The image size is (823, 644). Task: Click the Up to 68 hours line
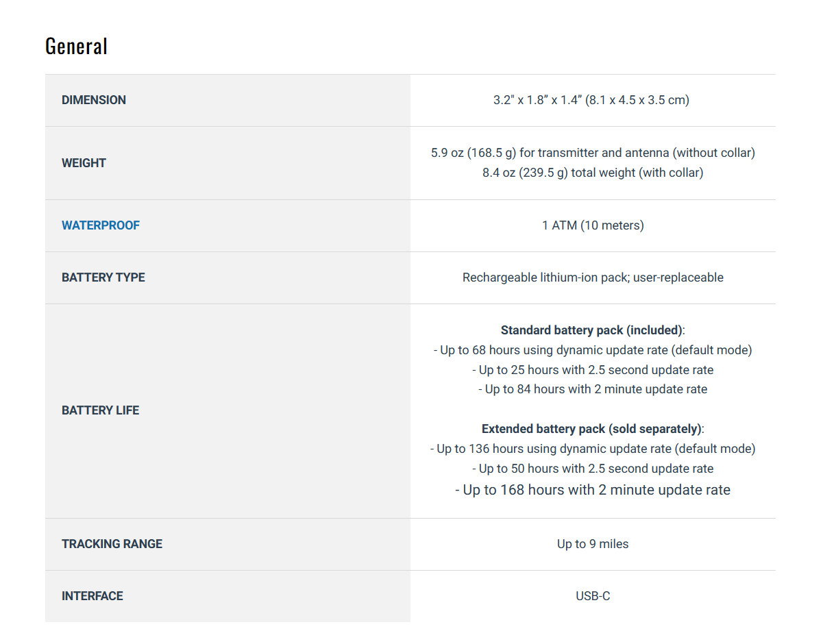[593, 350]
